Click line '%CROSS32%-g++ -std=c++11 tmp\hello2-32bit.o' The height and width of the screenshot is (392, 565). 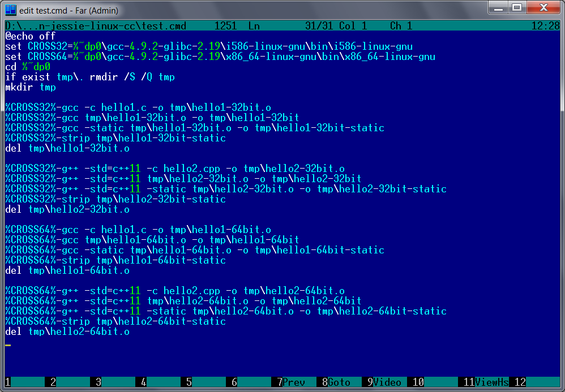click(x=183, y=179)
